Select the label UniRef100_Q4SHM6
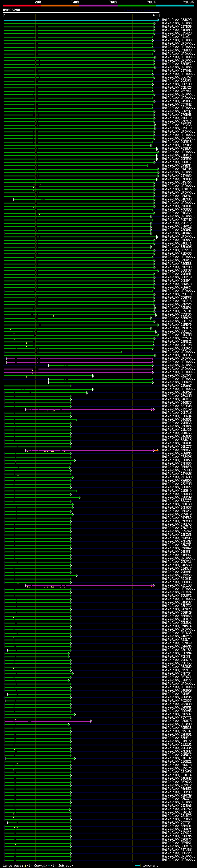The image size is (197, 868). click(x=177, y=101)
